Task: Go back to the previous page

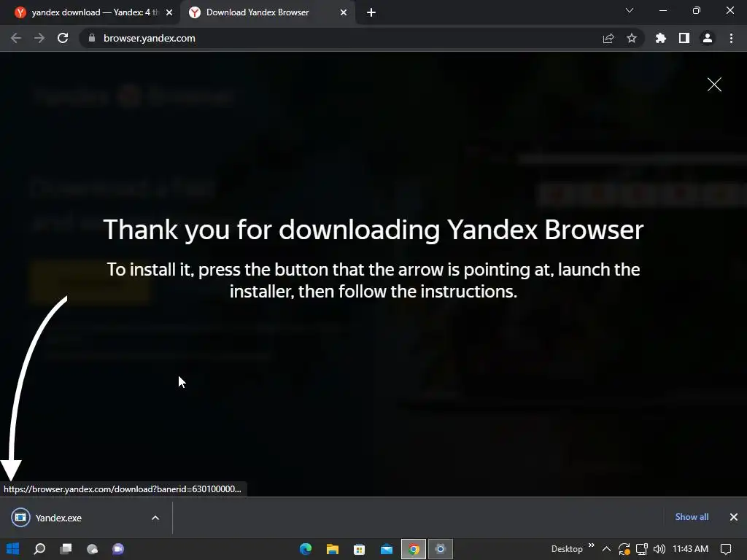Action: (x=16, y=38)
